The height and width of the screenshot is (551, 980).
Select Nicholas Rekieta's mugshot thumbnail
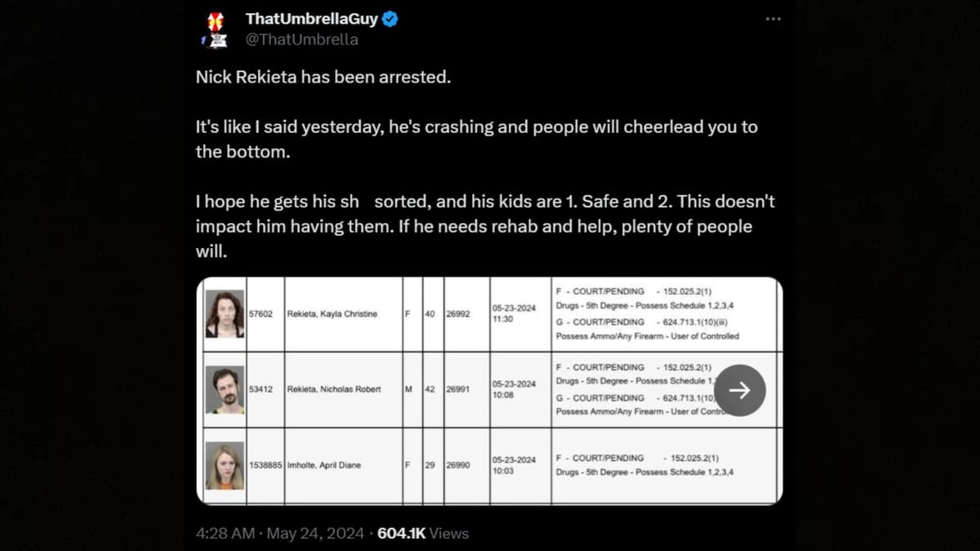coord(224,389)
